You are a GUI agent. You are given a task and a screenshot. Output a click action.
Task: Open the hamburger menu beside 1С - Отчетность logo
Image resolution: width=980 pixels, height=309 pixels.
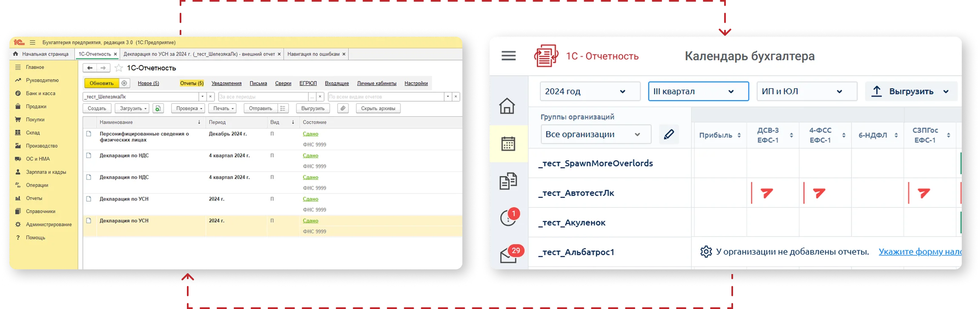point(508,56)
